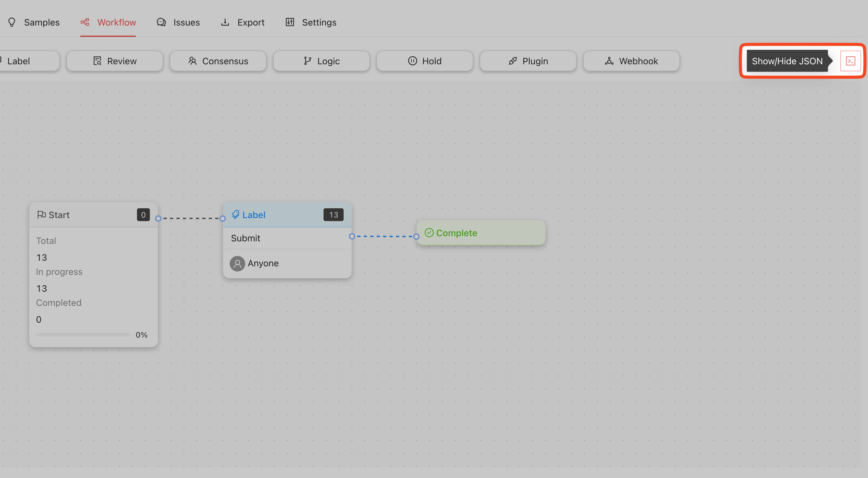This screenshot has height=478, width=868.
Task: Click the Submit output connector handle
Action: tap(352, 236)
